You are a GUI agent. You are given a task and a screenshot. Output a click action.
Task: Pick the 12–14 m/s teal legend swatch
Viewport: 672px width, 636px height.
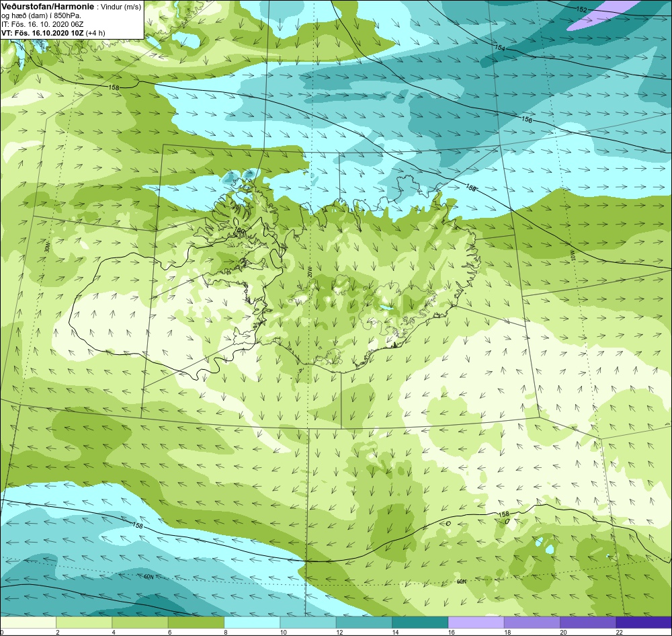point(364,623)
